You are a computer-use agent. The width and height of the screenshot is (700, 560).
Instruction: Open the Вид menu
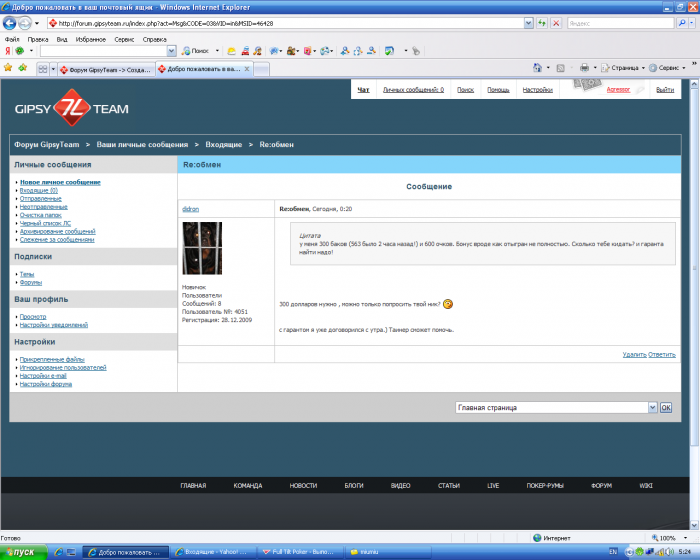(x=62, y=39)
